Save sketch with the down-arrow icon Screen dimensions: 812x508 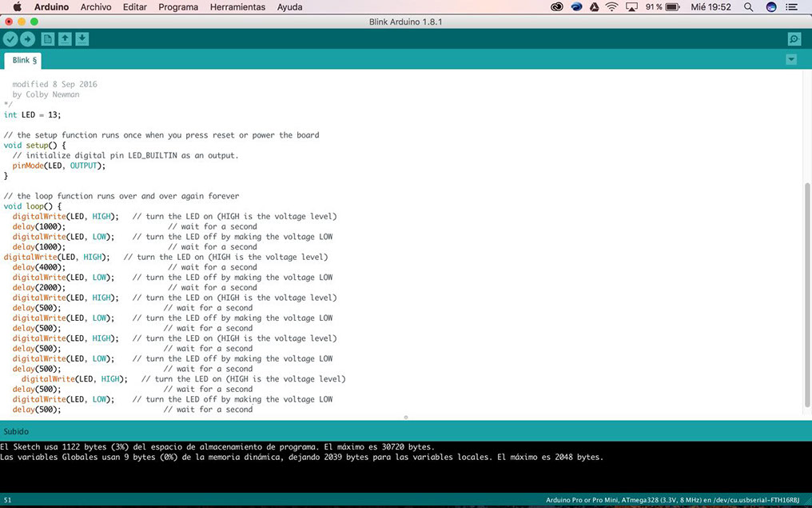pyautogui.click(x=82, y=39)
